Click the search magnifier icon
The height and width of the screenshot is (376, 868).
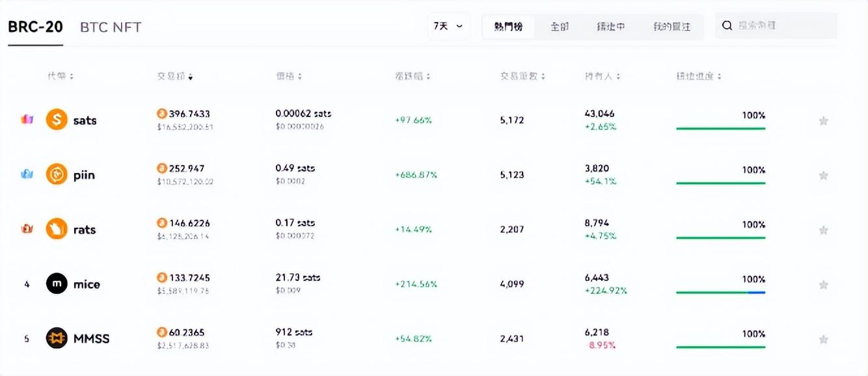(727, 26)
